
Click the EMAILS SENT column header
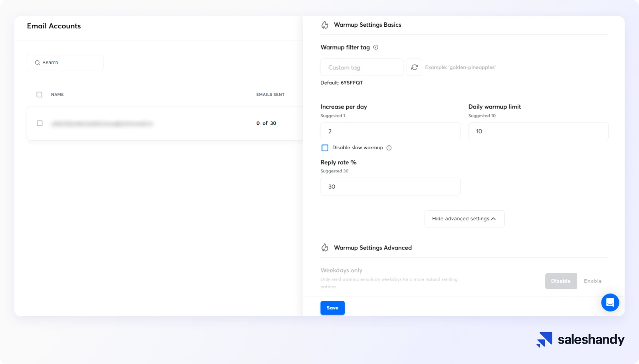pyautogui.click(x=270, y=95)
